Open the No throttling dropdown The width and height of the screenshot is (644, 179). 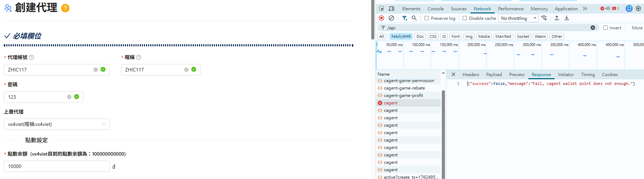(518, 18)
